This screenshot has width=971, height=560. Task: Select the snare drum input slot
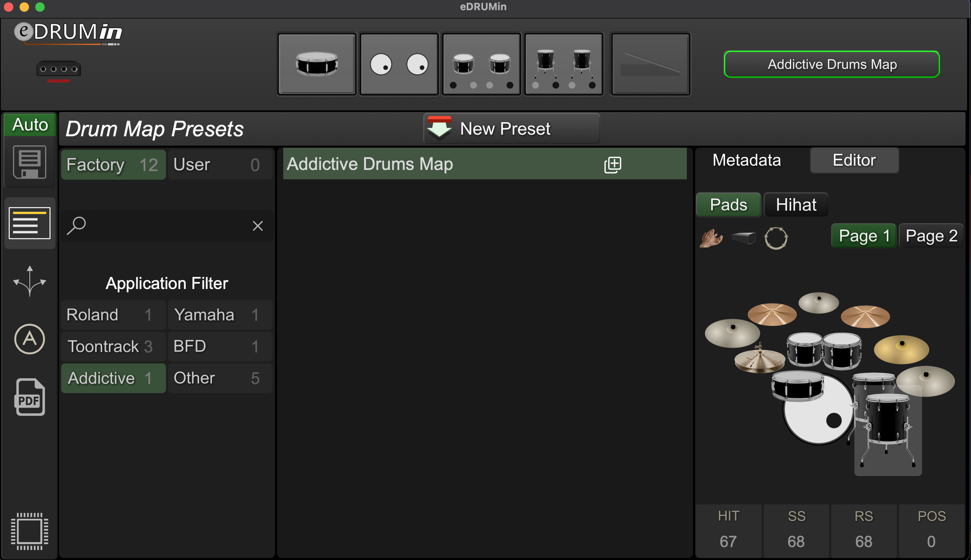pyautogui.click(x=317, y=64)
